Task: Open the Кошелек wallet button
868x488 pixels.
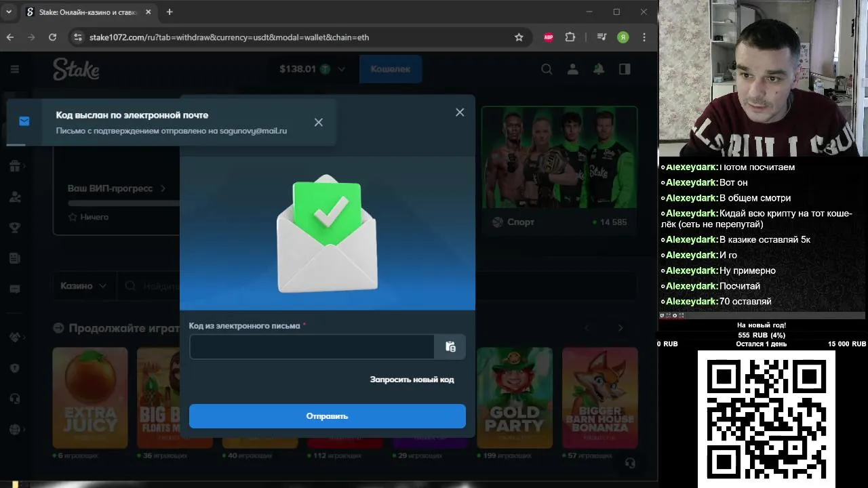Action: (x=391, y=69)
